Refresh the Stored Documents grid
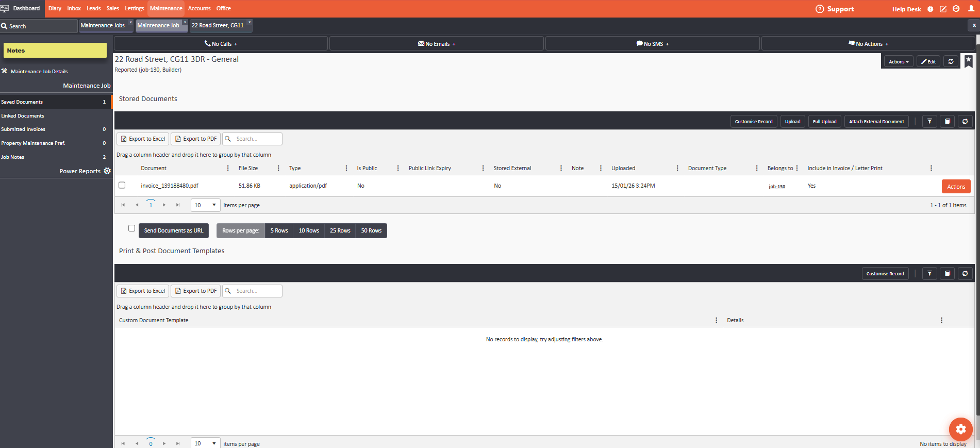 (965, 122)
